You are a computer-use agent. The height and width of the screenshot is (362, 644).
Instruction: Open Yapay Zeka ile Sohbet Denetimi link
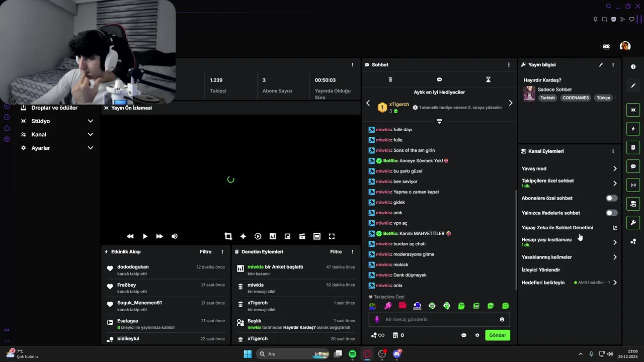tap(615, 228)
